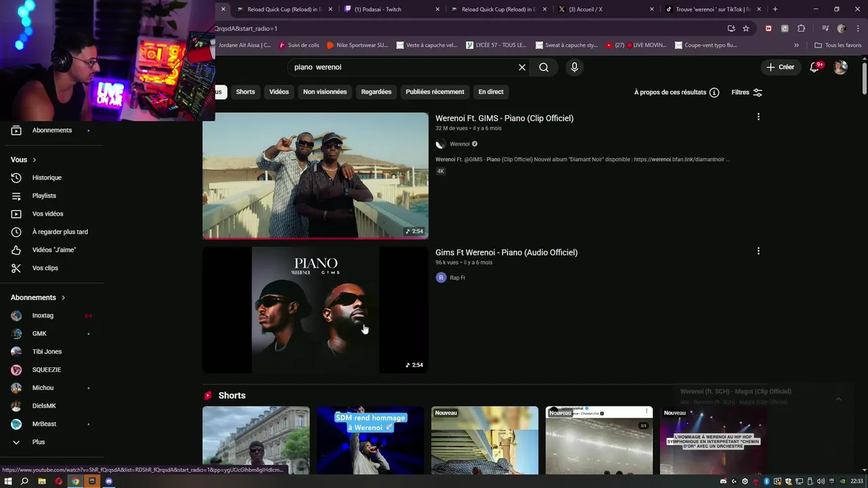Open Discord from the taskbar

(x=108, y=481)
